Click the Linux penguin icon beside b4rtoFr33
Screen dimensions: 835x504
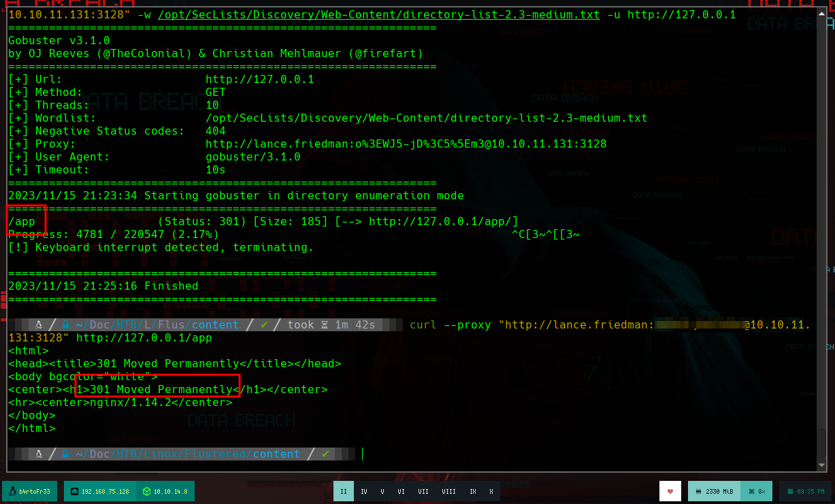tap(13, 491)
